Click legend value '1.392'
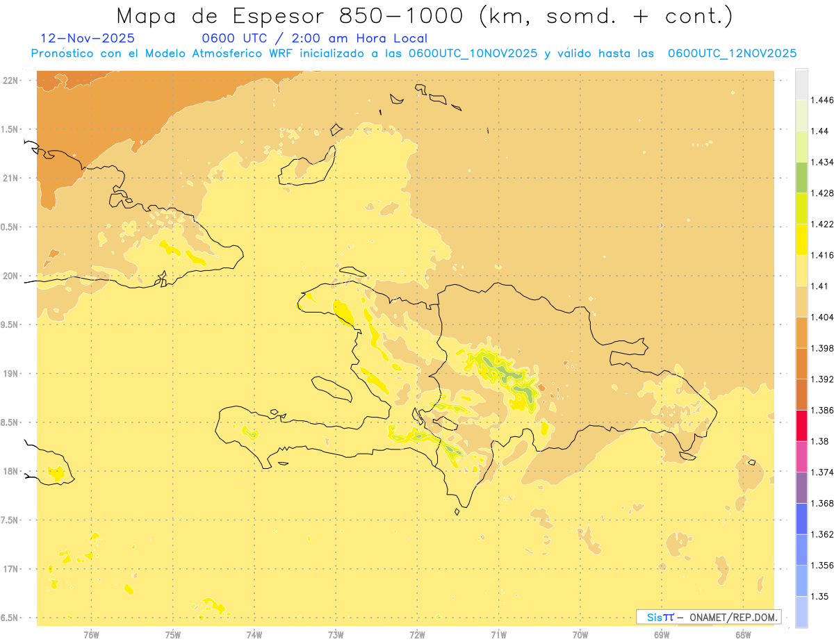Screen dimensions: 834x644 click(823, 379)
